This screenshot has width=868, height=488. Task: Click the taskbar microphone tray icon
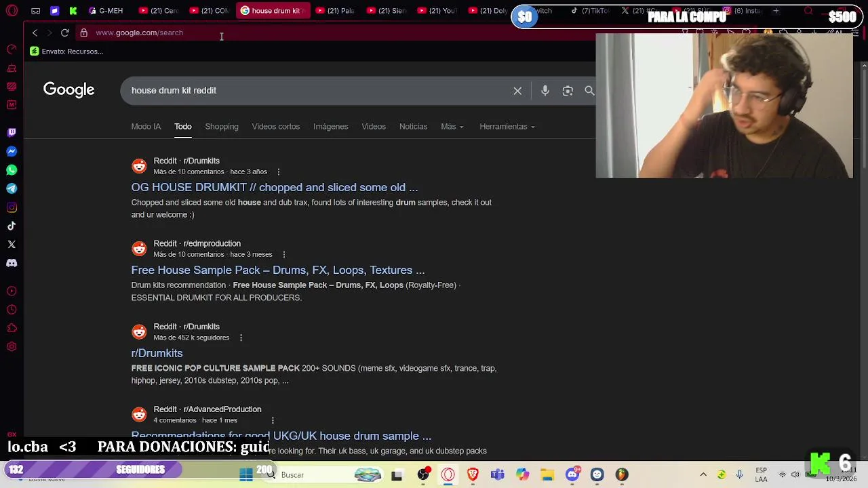(x=740, y=474)
